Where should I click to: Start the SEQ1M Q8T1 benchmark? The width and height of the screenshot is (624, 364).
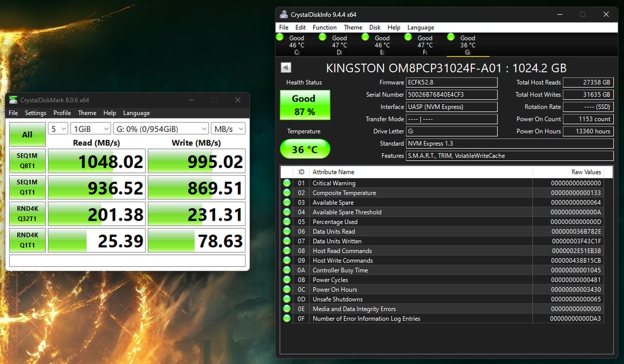click(28, 161)
